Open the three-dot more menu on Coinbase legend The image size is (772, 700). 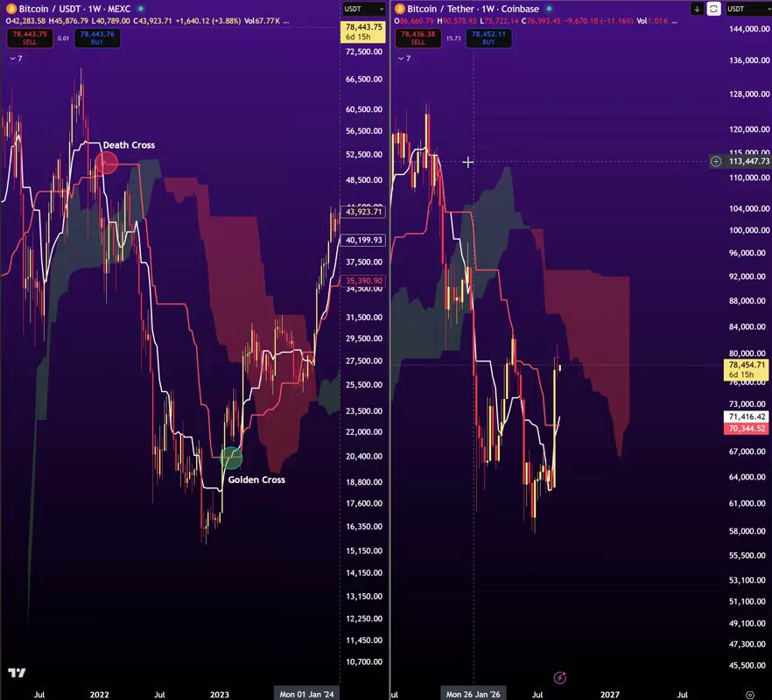675,21
